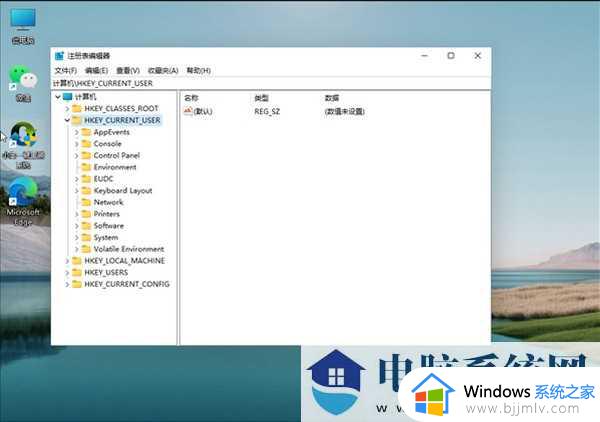Expand the Volatile Environment chevron
The image size is (600, 422).
pos(77,249)
